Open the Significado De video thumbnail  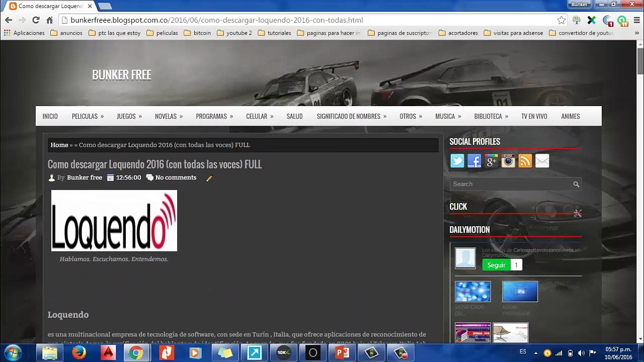pyautogui.click(x=473, y=292)
